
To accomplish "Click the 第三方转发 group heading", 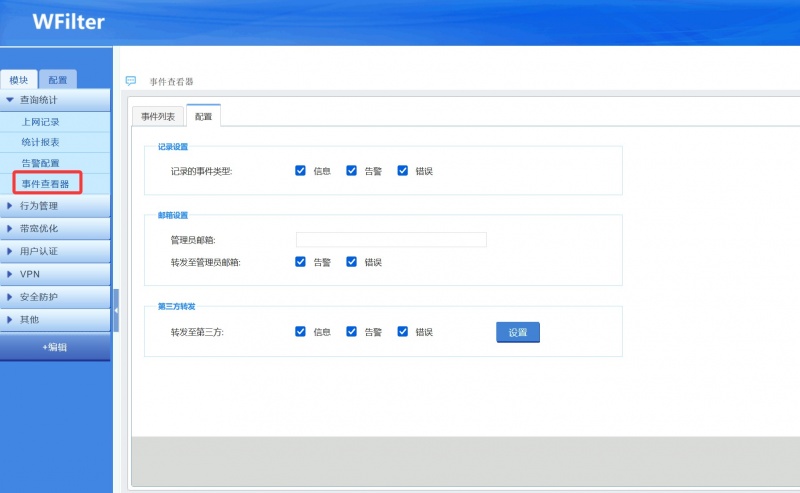I will (177, 306).
